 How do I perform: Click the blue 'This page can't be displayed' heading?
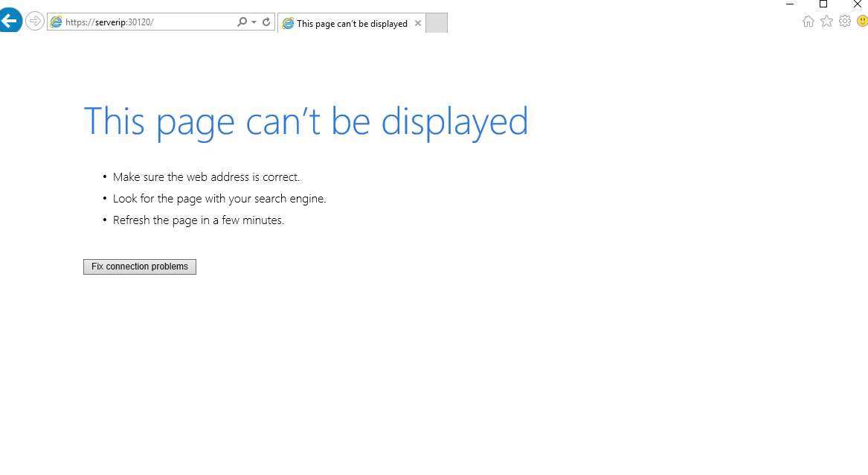click(x=306, y=122)
